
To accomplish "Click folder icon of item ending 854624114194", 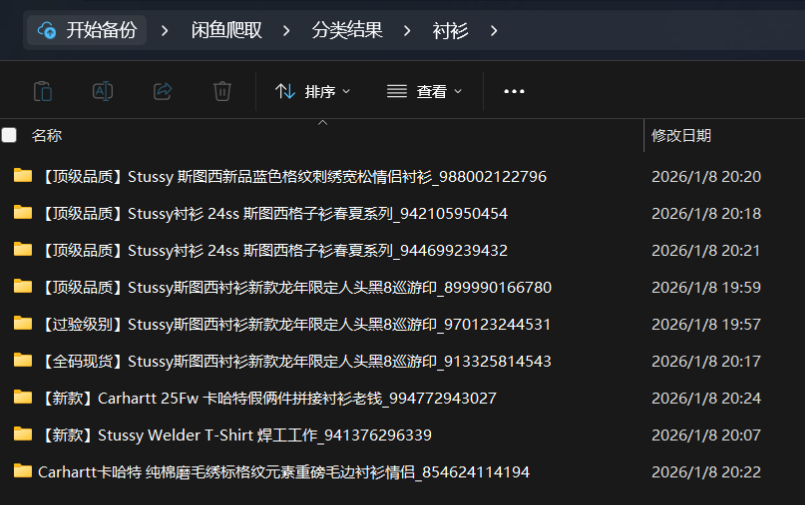I will click(x=23, y=471).
